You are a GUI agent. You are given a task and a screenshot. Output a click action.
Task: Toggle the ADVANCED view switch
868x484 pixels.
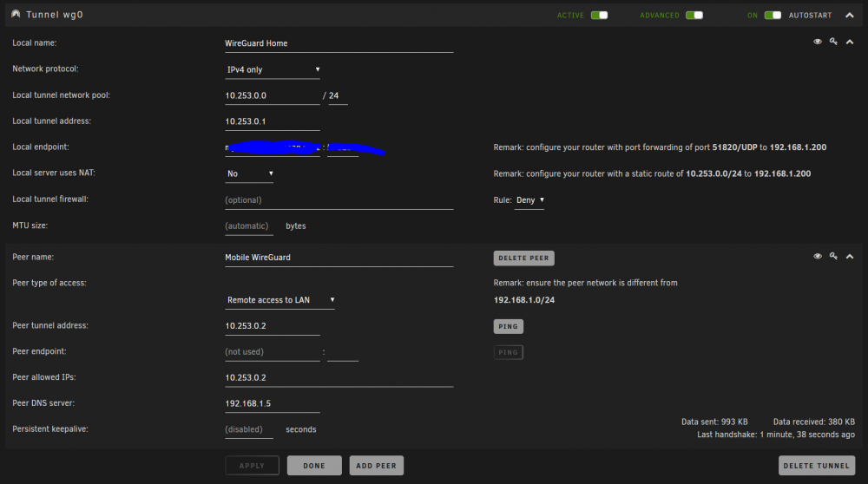(694, 15)
